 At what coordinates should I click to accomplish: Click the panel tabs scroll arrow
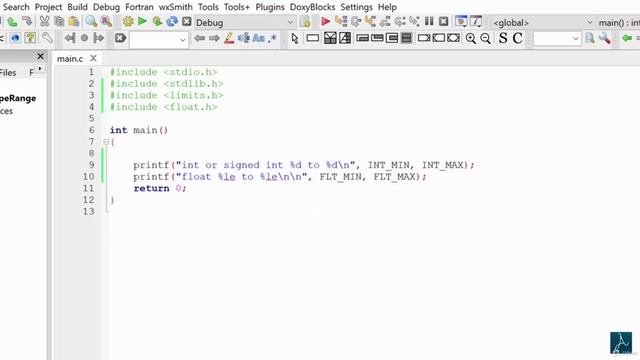[40, 69]
